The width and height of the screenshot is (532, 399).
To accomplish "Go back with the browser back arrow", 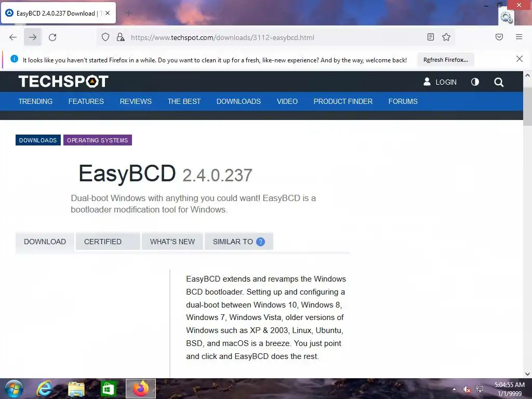I will click(x=13, y=37).
